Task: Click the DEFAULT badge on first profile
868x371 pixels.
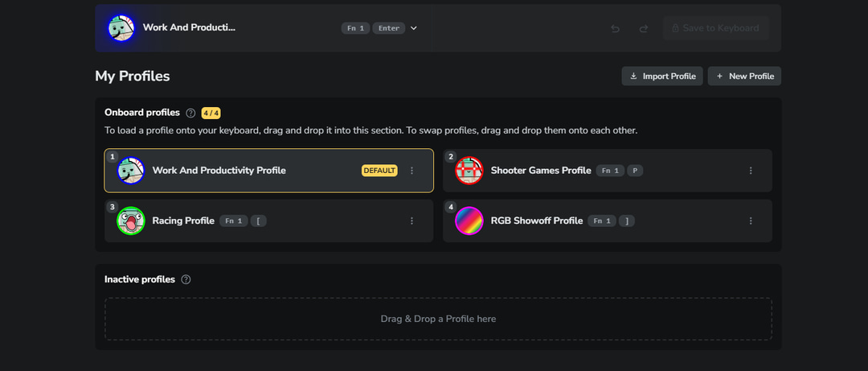Action: coord(379,171)
